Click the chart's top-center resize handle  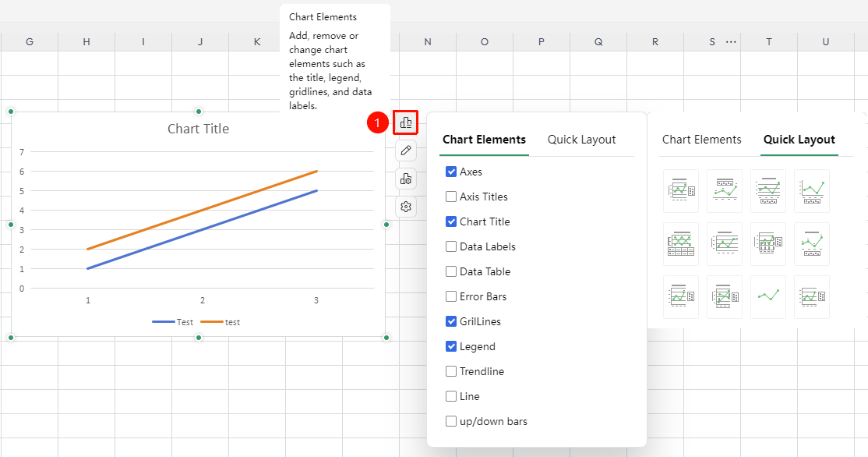pyautogui.click(x=199, y=112)
